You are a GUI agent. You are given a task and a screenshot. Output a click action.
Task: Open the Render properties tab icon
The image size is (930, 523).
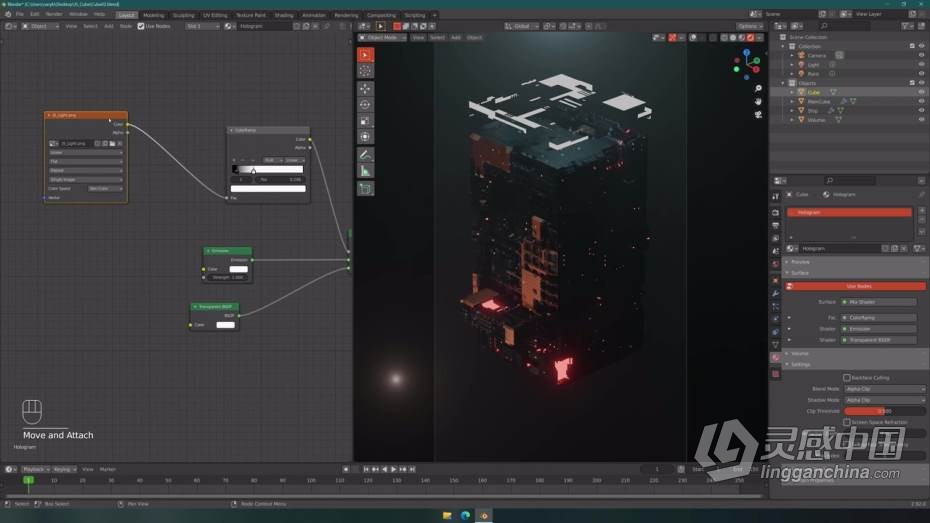(775, 212)
